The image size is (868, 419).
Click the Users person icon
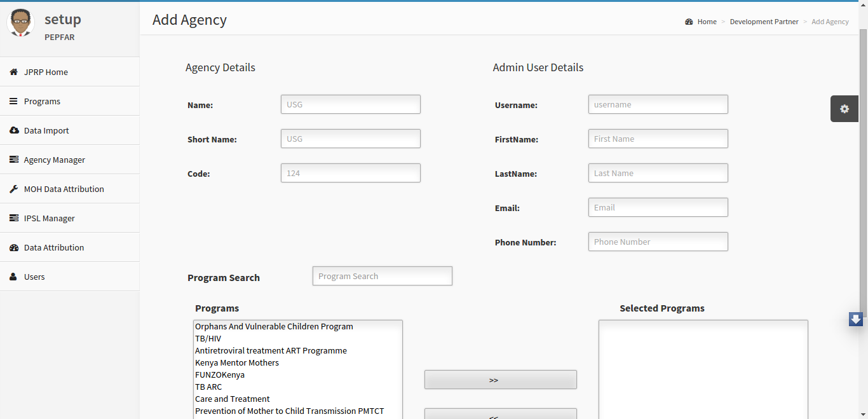(13, 277)
